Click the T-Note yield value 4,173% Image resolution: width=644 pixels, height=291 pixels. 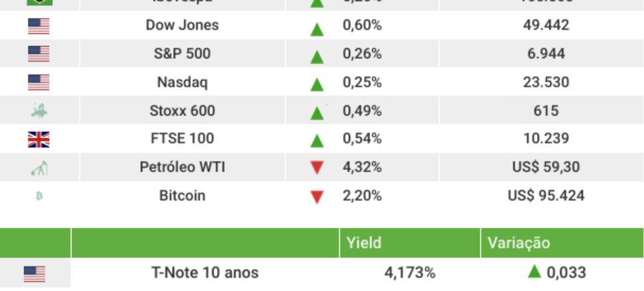[x=410, y=272]
